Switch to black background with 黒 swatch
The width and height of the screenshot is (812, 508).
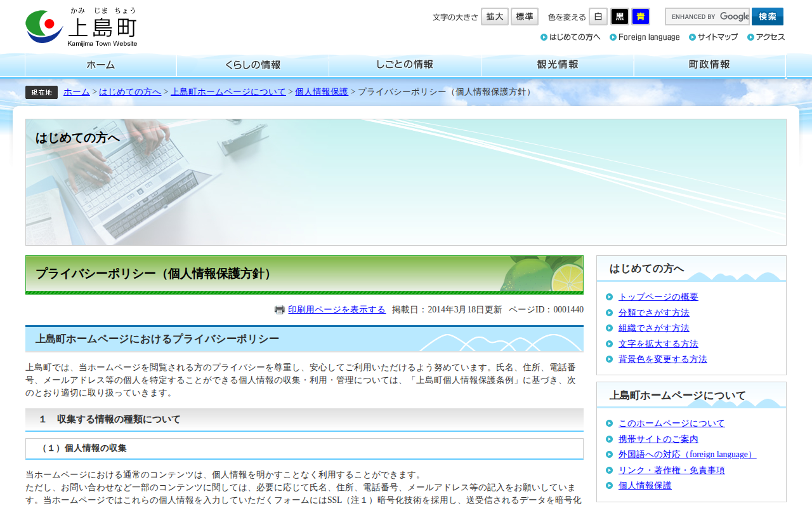620,17
